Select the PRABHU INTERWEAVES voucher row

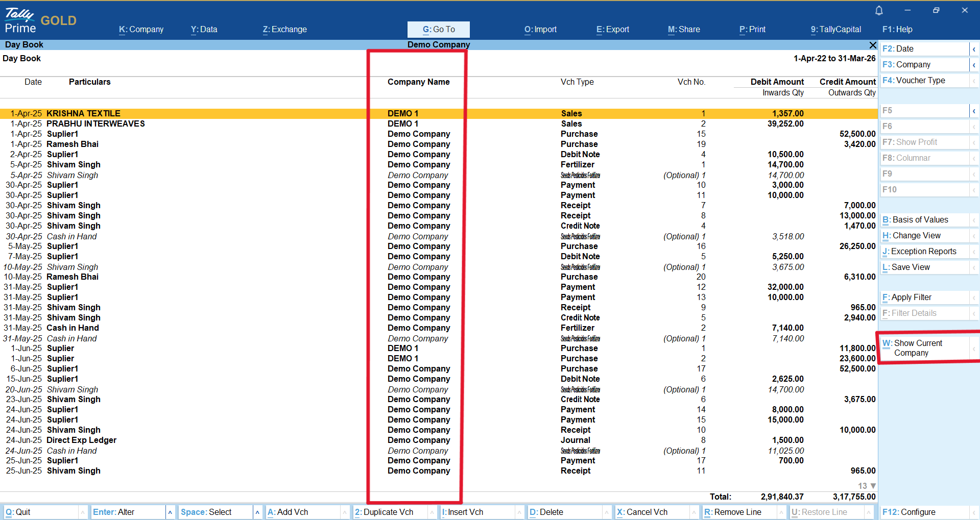(95, 124)
